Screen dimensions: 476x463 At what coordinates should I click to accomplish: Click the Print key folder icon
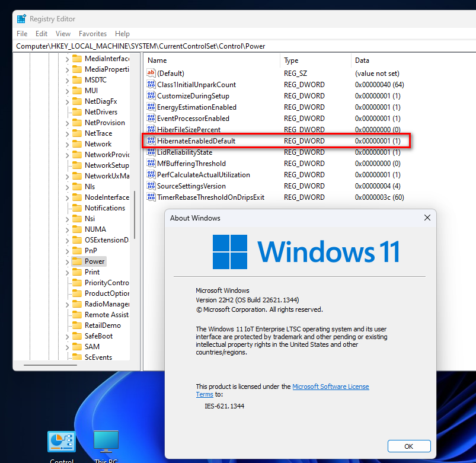click(77, 272)
